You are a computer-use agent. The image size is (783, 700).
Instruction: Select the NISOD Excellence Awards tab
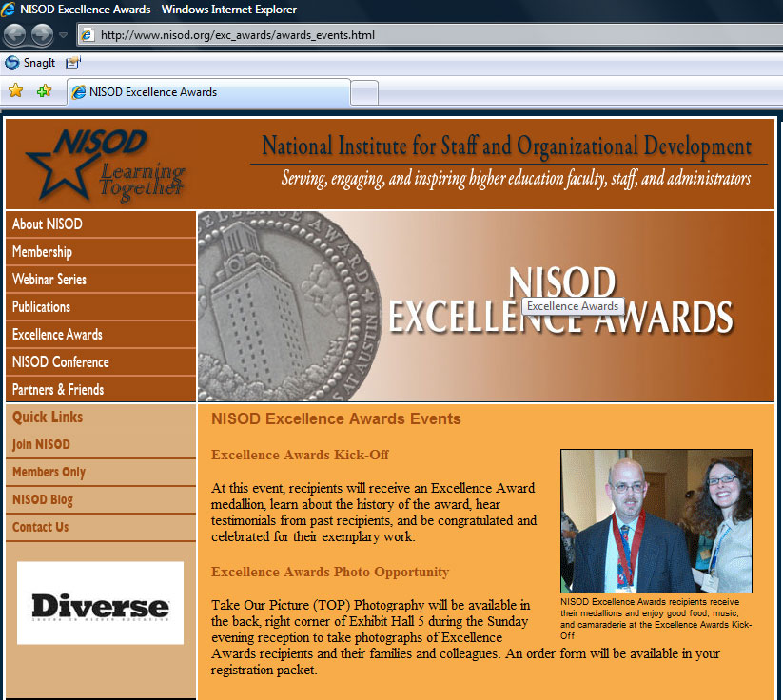click(208, 92)
